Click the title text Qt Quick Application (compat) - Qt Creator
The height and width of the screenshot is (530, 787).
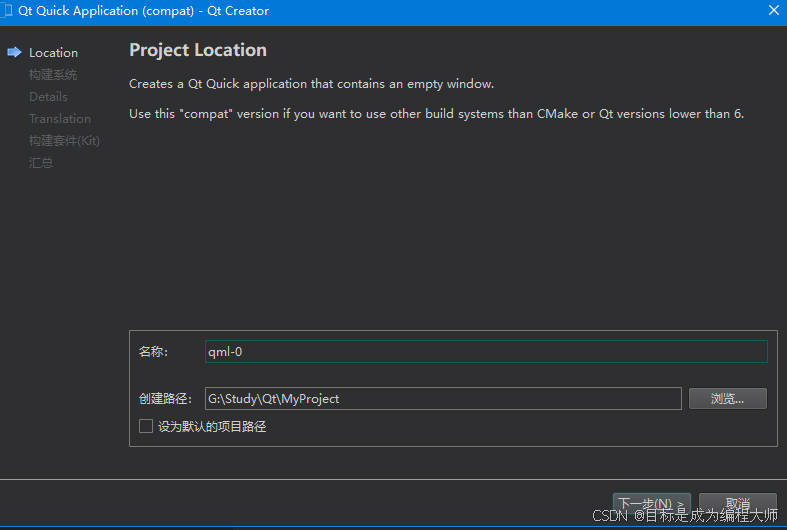tap(144, 11)
